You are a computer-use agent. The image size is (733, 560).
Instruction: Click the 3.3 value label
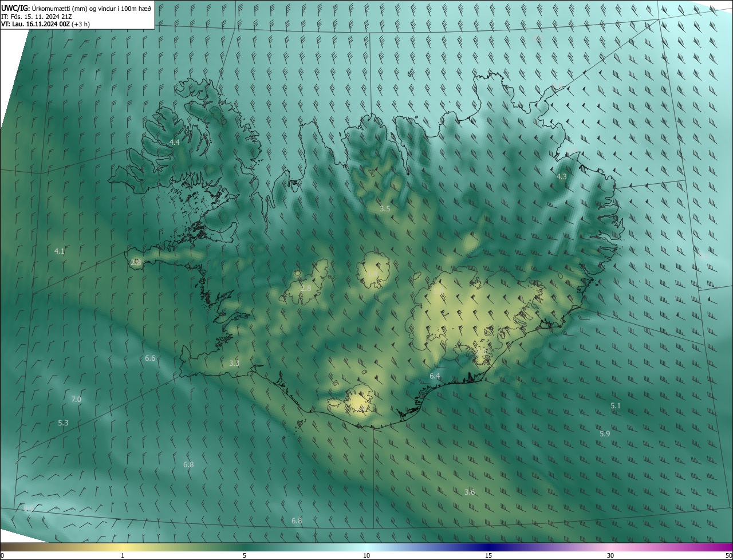[x=234, y=363]
